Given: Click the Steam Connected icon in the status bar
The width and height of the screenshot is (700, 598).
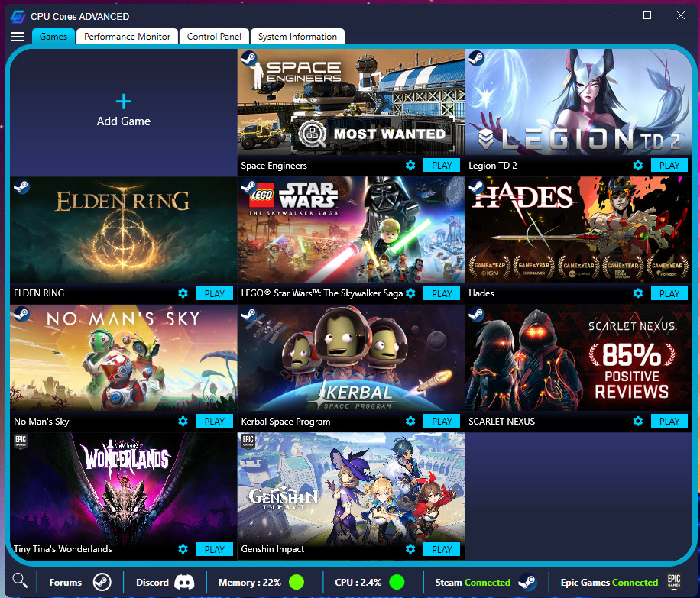Looking at the screenshot, I should (x=527, y=581).
